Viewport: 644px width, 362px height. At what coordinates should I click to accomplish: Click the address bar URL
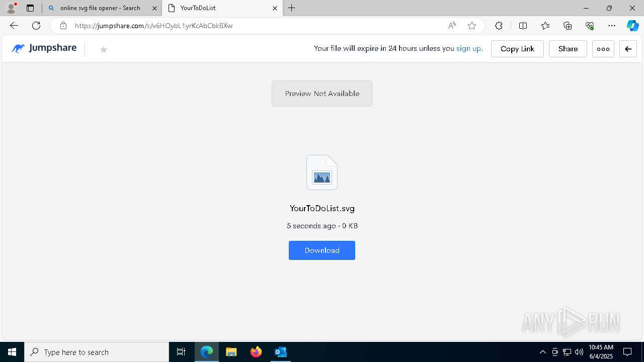click(x=153, y=26)
